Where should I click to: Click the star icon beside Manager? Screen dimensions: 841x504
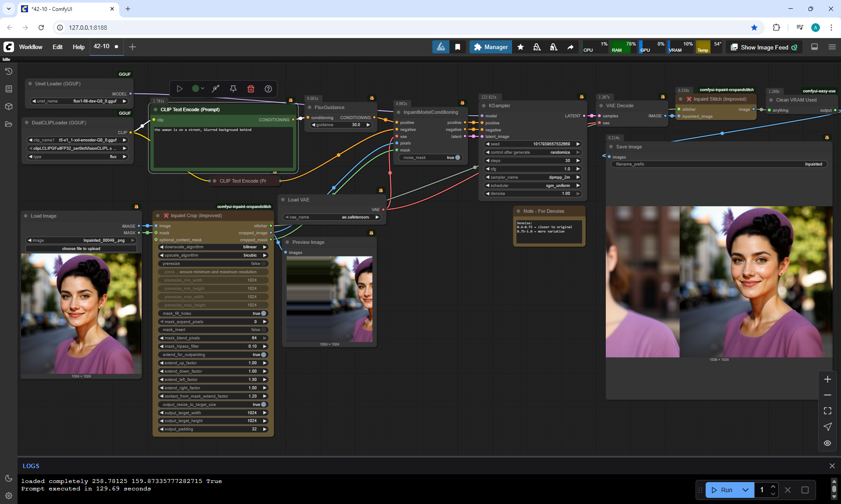(520, 47)
